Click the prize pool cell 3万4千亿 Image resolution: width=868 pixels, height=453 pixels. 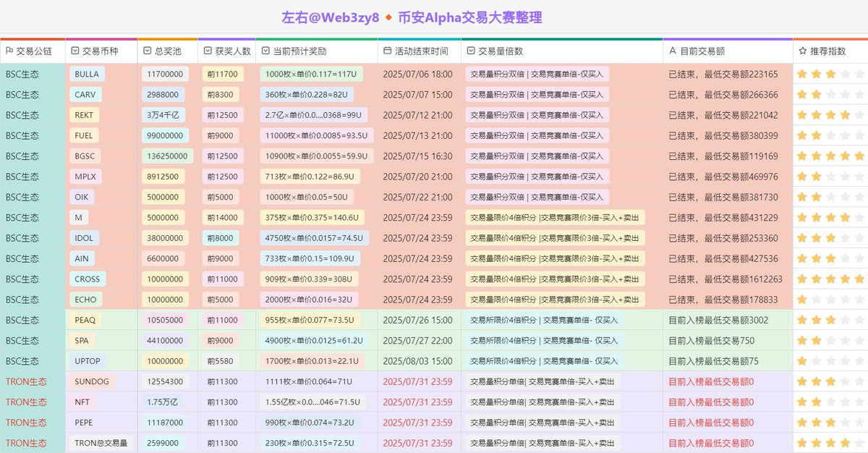163,115
